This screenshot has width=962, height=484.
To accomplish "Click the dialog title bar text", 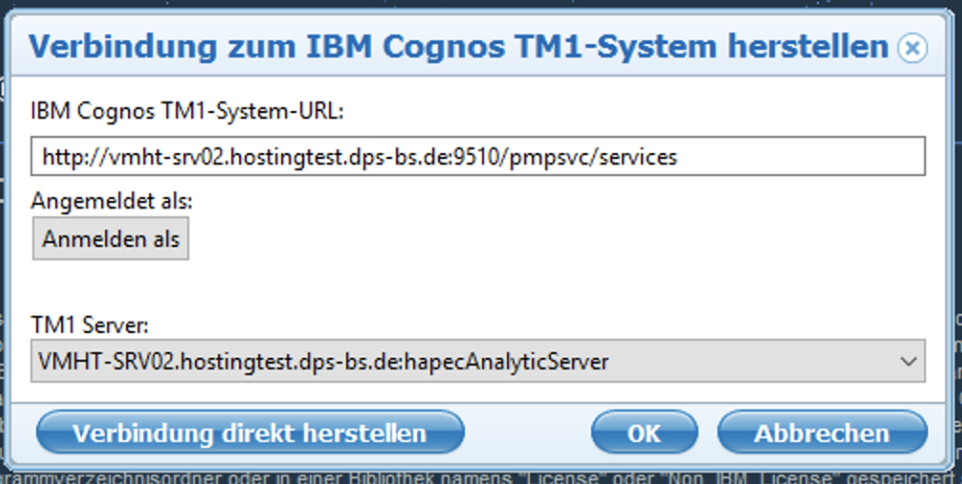I will (458, 46).
